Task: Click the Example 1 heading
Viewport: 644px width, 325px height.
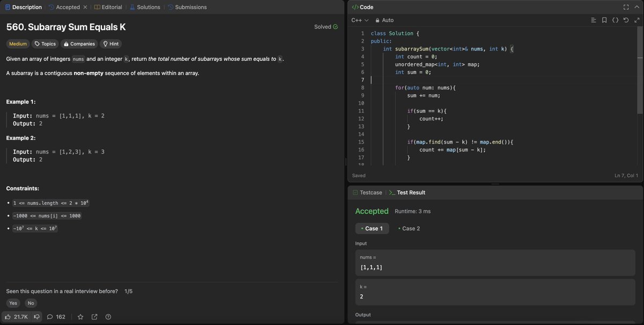Action: 21,102
